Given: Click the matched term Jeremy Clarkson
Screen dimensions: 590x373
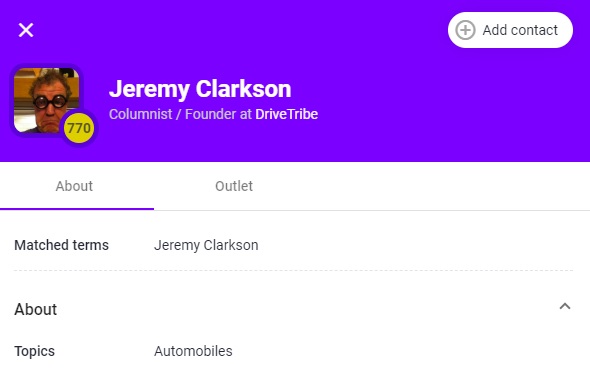Looking at the screenshot, I should coord(206,245).
